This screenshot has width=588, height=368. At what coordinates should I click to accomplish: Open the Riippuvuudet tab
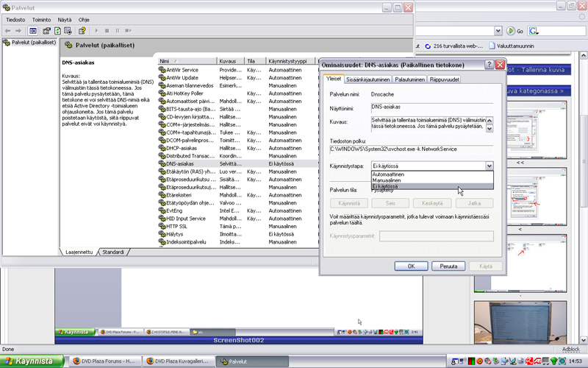click(445, 79)
